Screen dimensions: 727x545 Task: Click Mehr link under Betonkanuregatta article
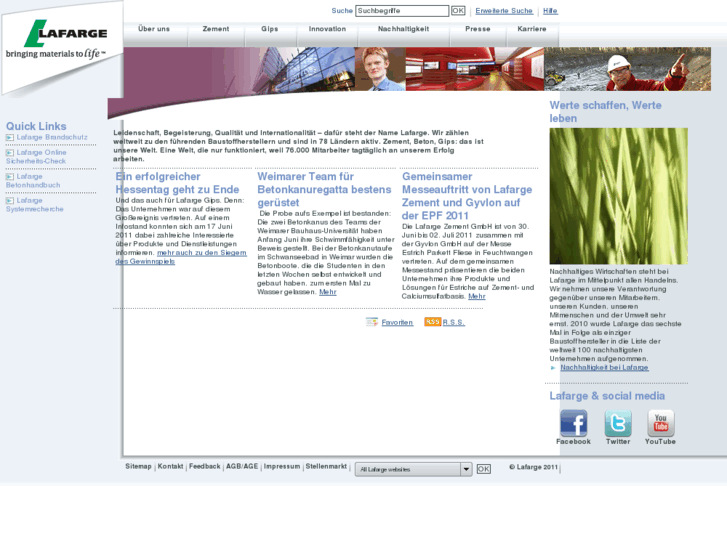pyautogui.click(x=328, y=292)
